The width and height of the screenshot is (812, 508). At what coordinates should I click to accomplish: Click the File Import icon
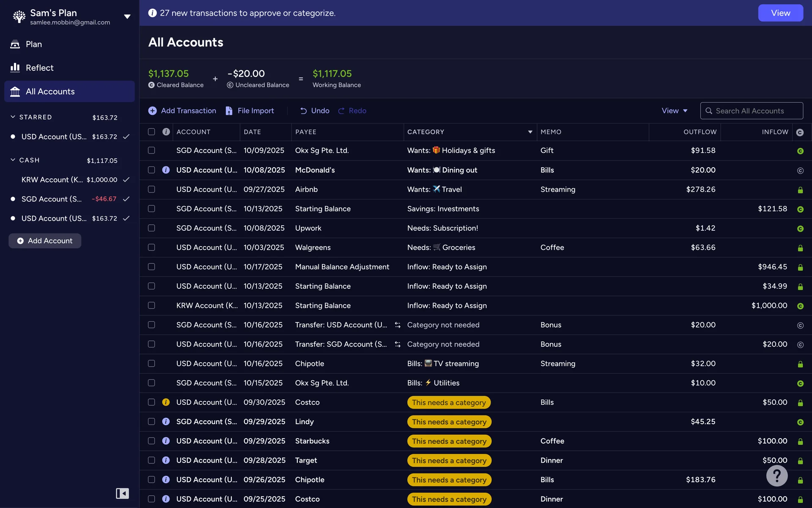pos(229,110)
